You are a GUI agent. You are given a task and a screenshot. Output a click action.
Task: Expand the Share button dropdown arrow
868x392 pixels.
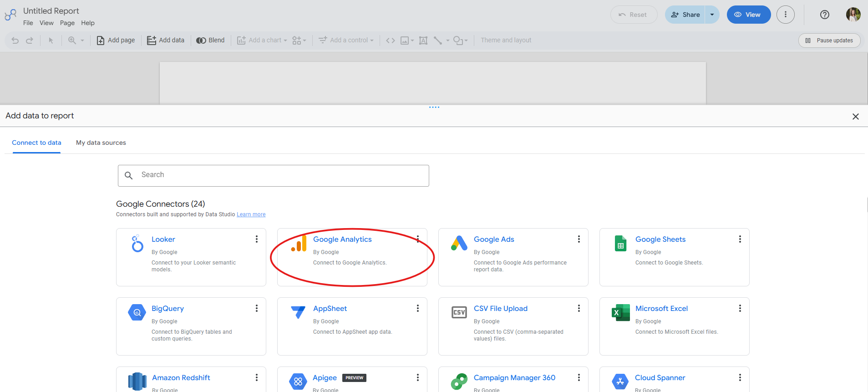coord(712,15)
